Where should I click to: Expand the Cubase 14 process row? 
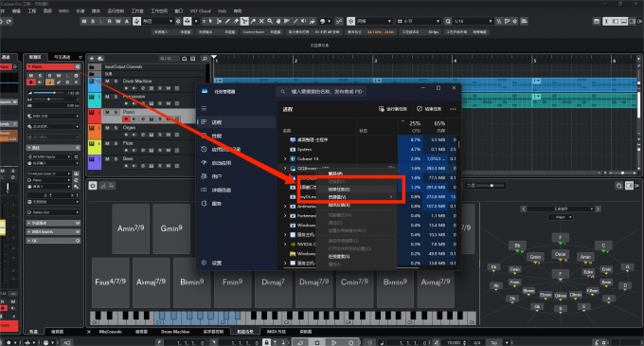(x=285, y=158)
